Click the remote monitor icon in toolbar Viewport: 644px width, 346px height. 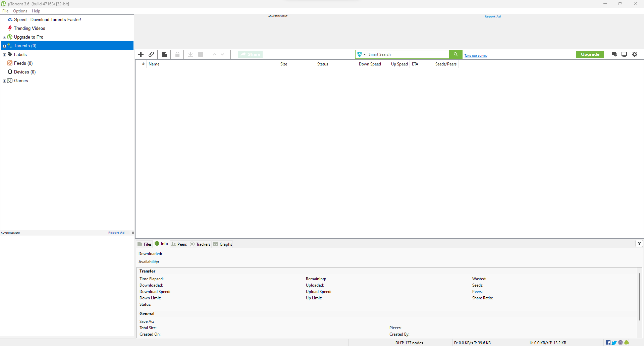(x=624, y=54)
